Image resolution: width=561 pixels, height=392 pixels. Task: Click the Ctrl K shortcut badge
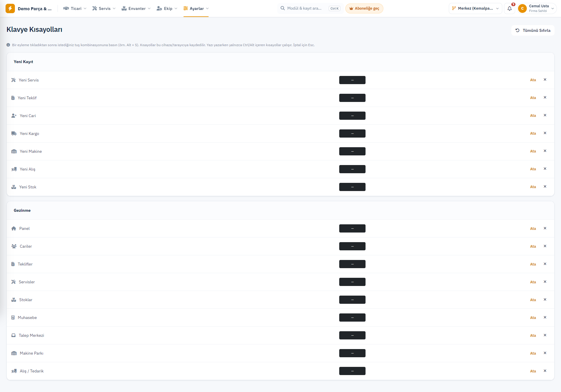click(335, 8)
